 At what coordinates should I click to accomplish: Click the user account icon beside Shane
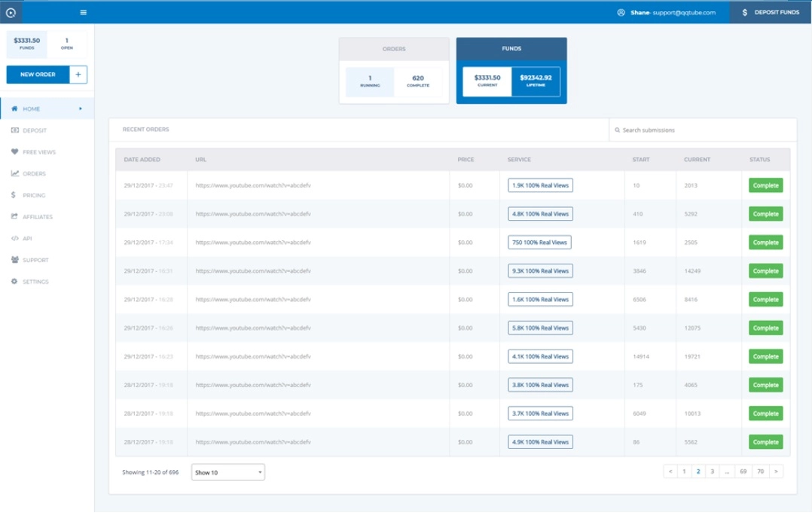click(x=621, y=12)
